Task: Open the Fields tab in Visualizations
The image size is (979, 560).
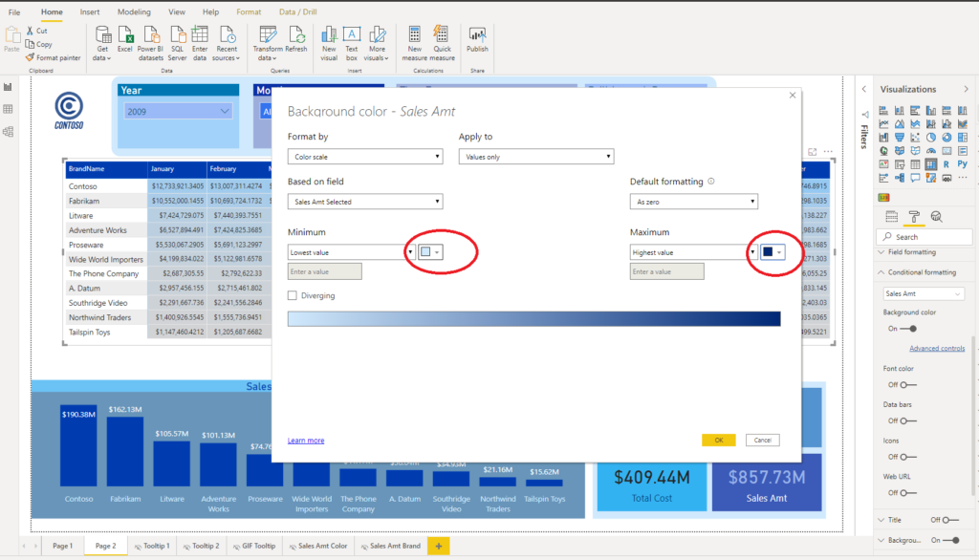Action: pos(892,217)
